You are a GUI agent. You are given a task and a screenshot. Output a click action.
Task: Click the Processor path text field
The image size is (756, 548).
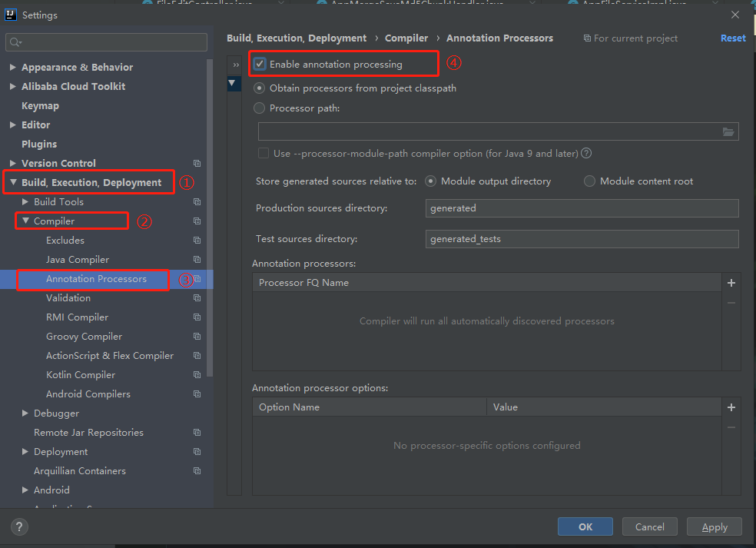click(x=498, y=131)
